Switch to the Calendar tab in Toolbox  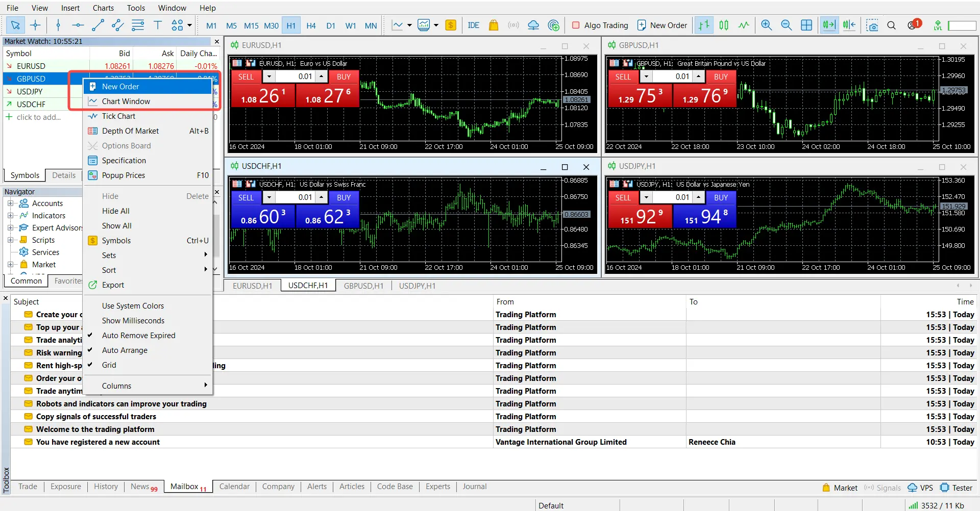(x=234, y=487)
